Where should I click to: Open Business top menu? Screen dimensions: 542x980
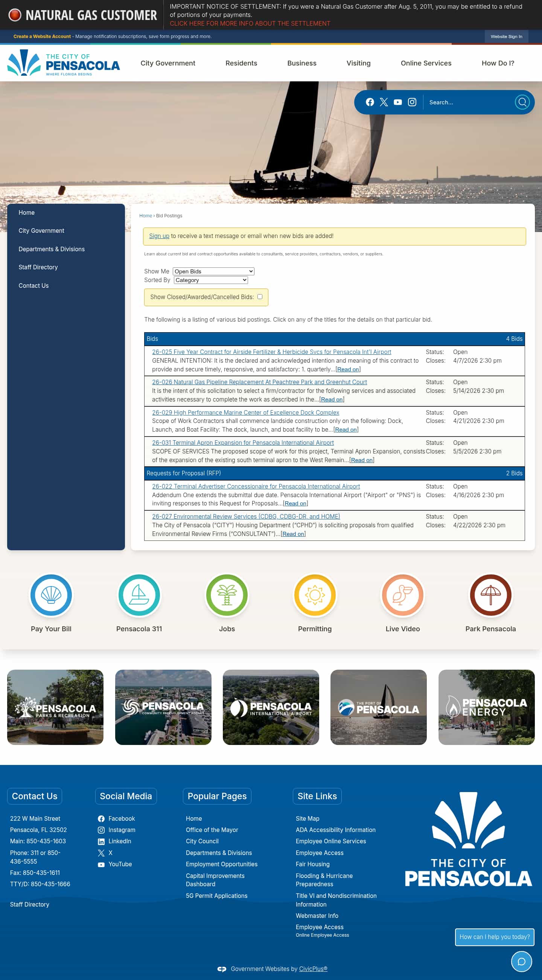point(301,63)
